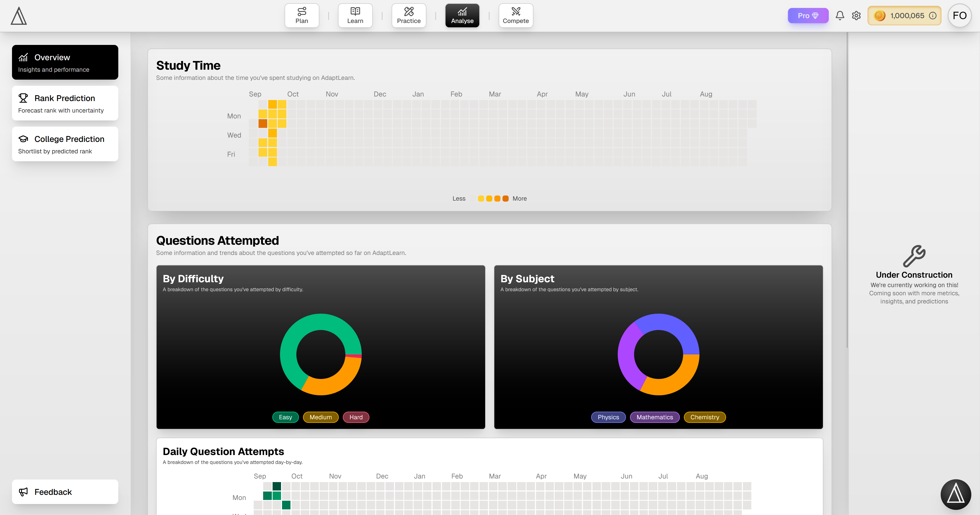Screen dimensions: 980x515
Task: Click the floating AdaptLearn logo bottom right
Action: point(956,494)
